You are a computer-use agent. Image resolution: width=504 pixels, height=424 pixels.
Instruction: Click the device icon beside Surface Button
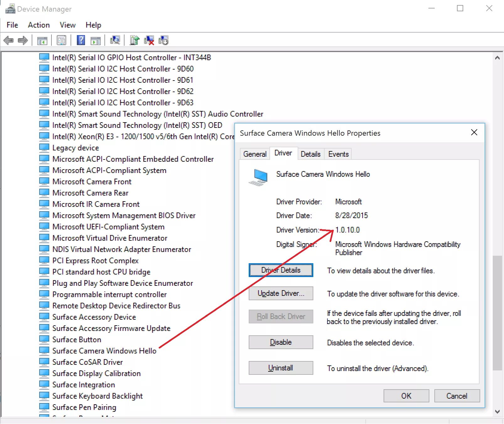44,339
